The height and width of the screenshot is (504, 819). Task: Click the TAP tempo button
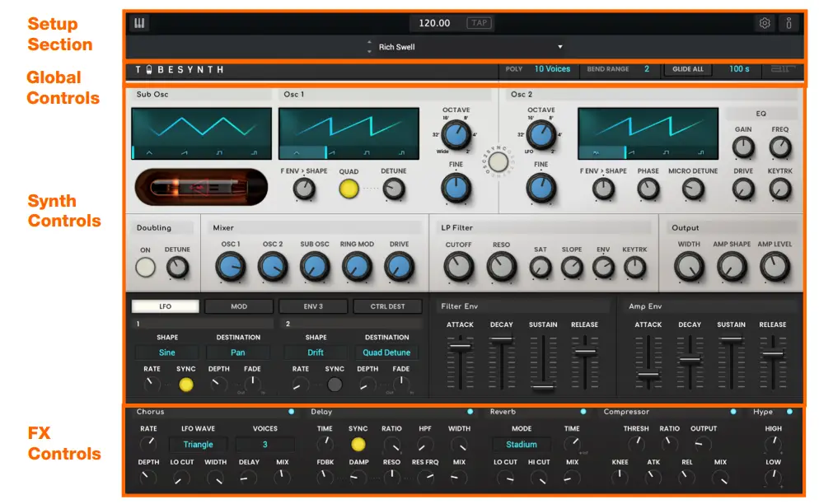click(x=479, y=22)
